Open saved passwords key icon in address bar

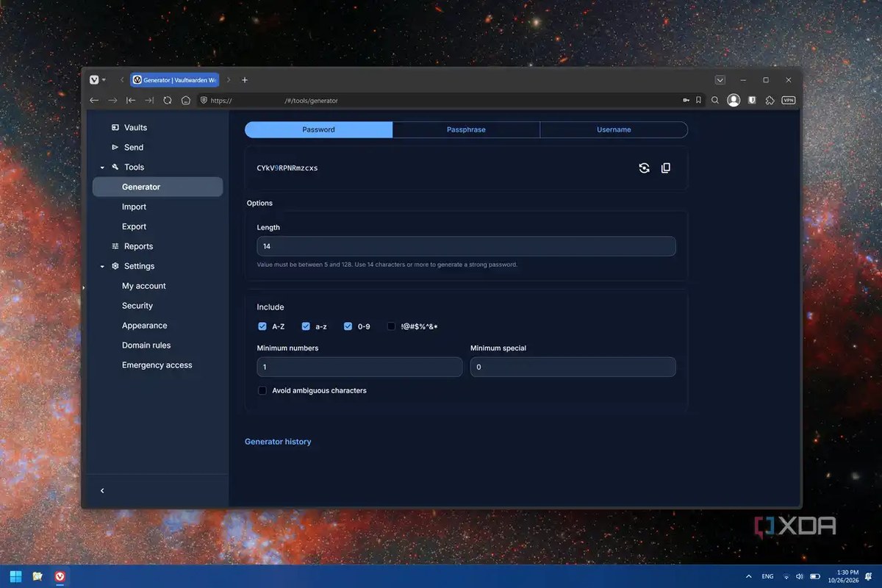[686, 100]
